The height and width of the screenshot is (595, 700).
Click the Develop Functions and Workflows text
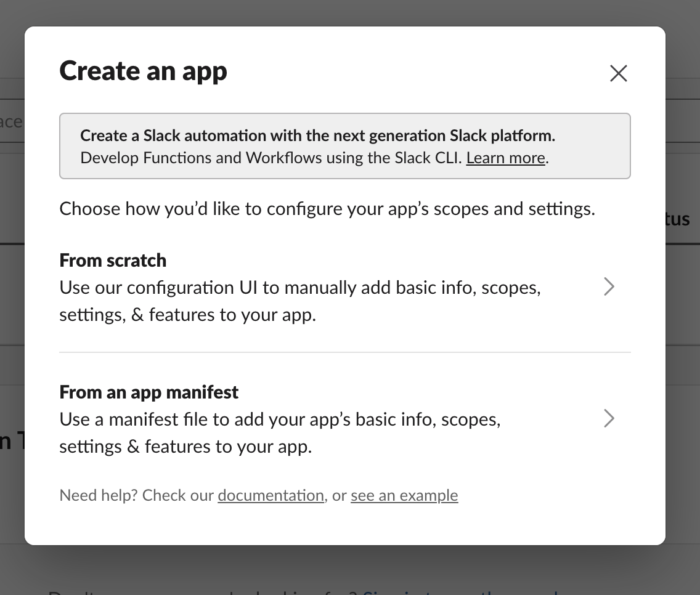(x=271, y=158)
